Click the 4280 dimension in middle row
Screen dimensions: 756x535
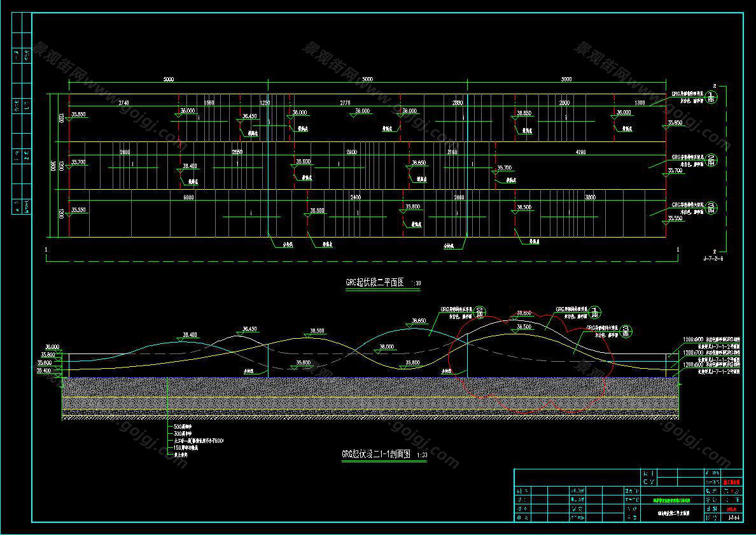pos(580,152)
